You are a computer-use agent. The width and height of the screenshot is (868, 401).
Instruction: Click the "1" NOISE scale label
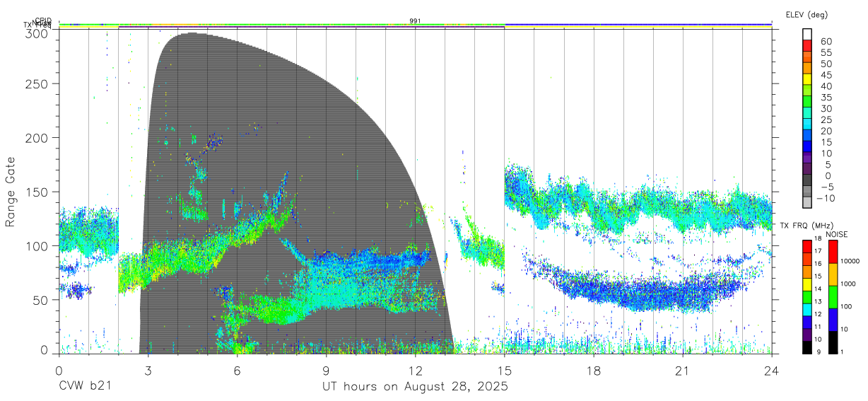tap(840, 351)
